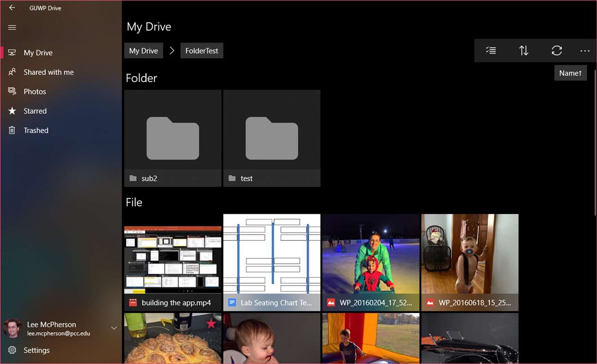Viewport: 597px width, 364px height.
Task: Click the Photos sidebar icon
Action: (x=12, y=91)
